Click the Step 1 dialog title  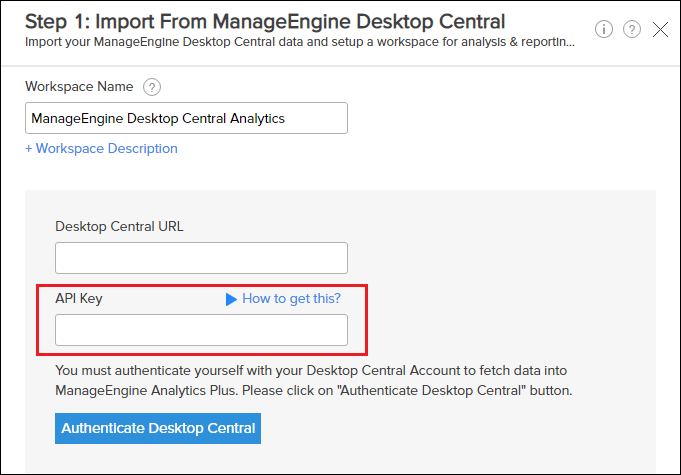(x=265, y=20)
